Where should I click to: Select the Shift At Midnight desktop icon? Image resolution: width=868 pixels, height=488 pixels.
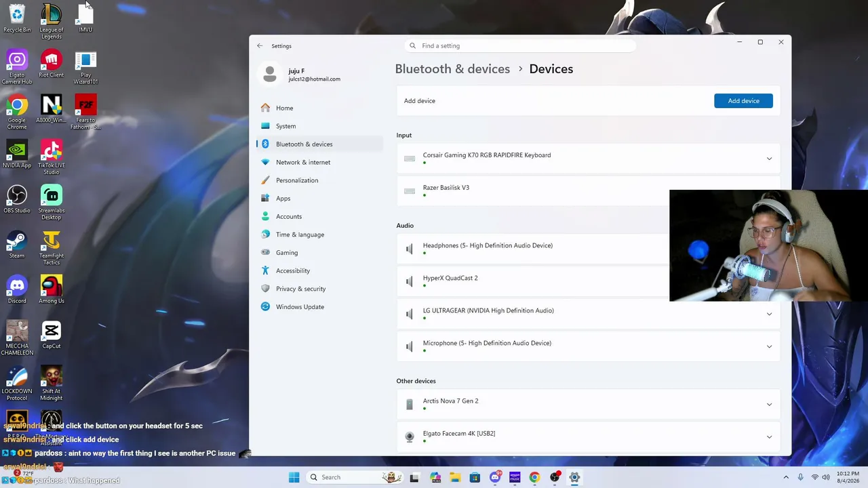tap(52, 384)
